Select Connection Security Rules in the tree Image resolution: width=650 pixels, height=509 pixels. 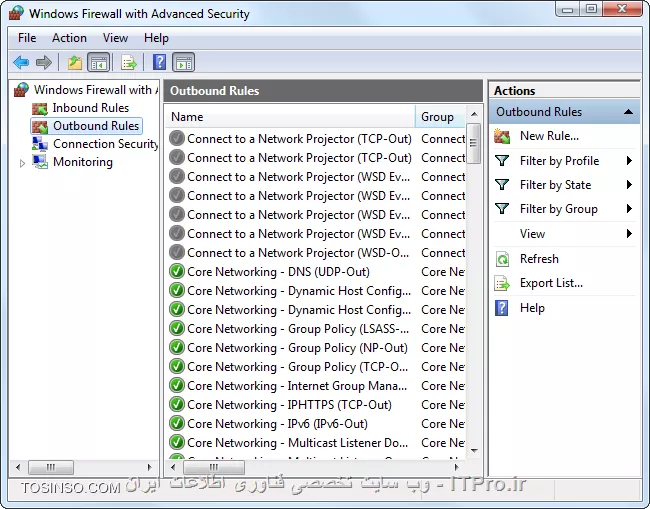point(105,144)
